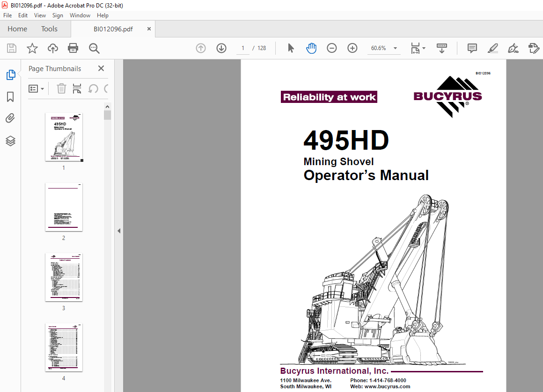
Task: Close the BI012096.pdf tab
Action: tap(149, 29)
